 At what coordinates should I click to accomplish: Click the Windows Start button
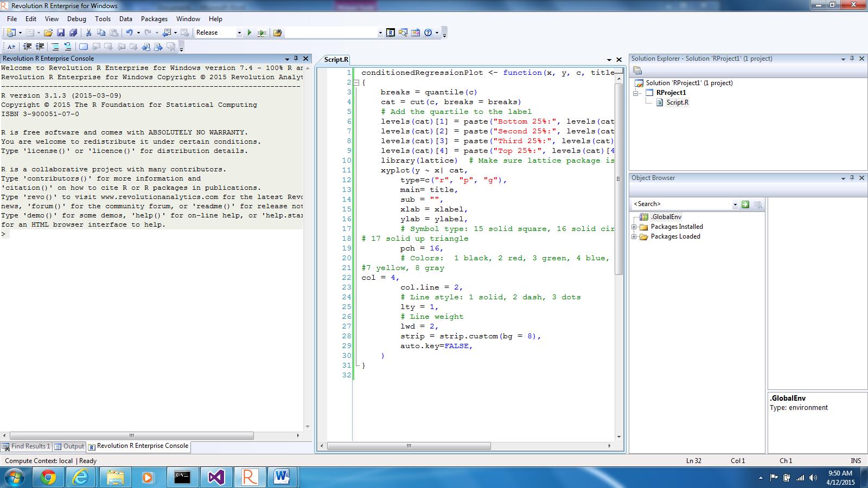pyautogui.click(x=14, y=477)
